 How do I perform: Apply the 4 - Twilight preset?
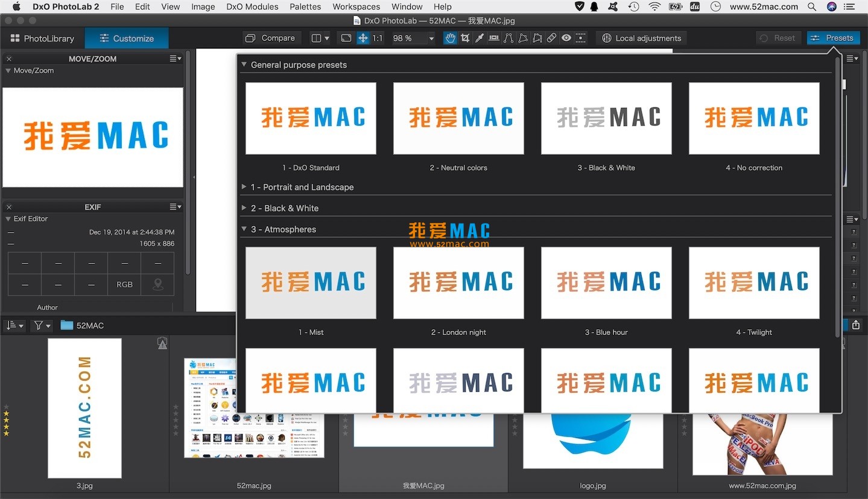pos(754,283)
